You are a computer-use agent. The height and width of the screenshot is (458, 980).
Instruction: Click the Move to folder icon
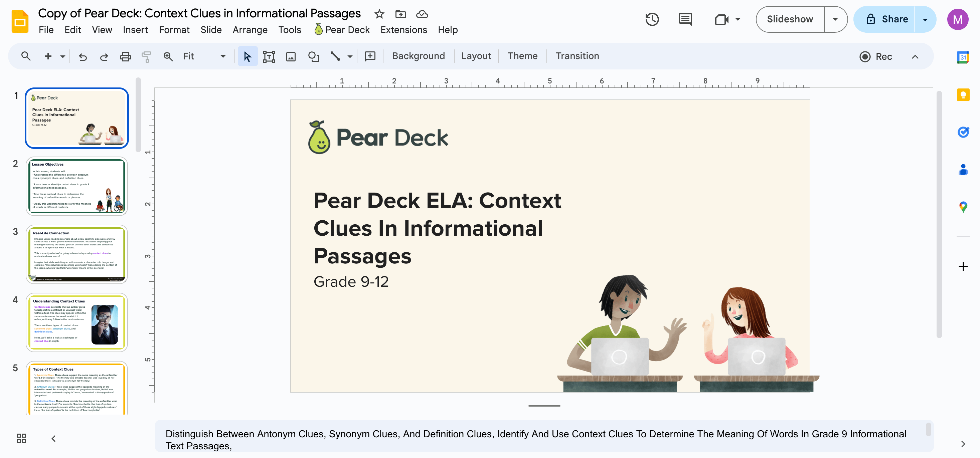pos(400,14)
